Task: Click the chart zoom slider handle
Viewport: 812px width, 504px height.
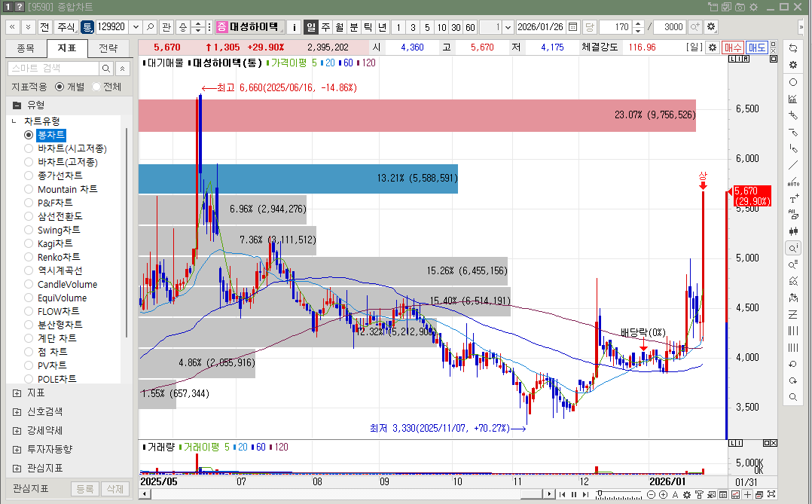Action: [600, 493]
